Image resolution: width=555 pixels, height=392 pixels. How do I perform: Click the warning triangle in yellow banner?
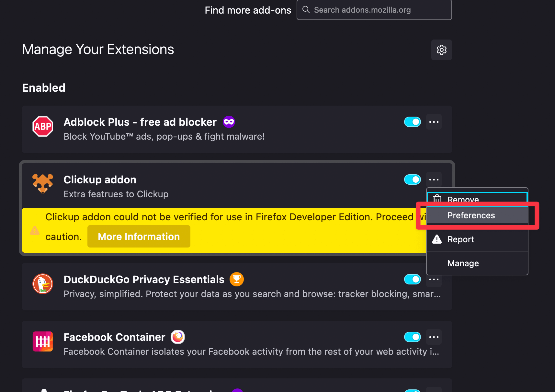point(35,231)
